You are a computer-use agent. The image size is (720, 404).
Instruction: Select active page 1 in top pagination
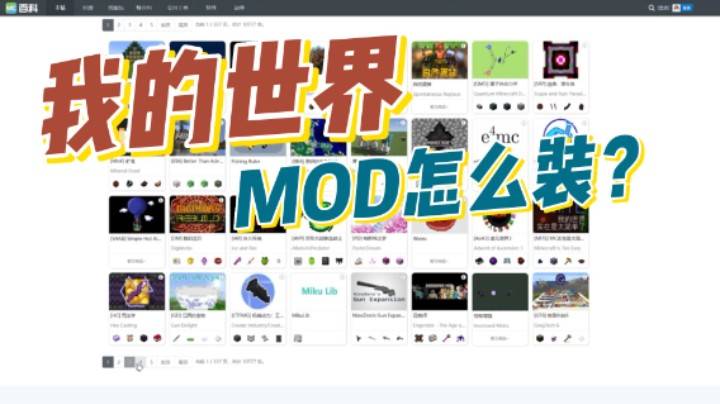click(x=108, y=25)
